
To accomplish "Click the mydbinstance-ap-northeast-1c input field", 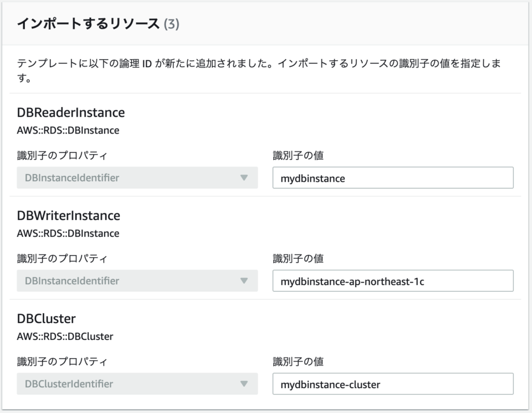I will pos(393,281).
